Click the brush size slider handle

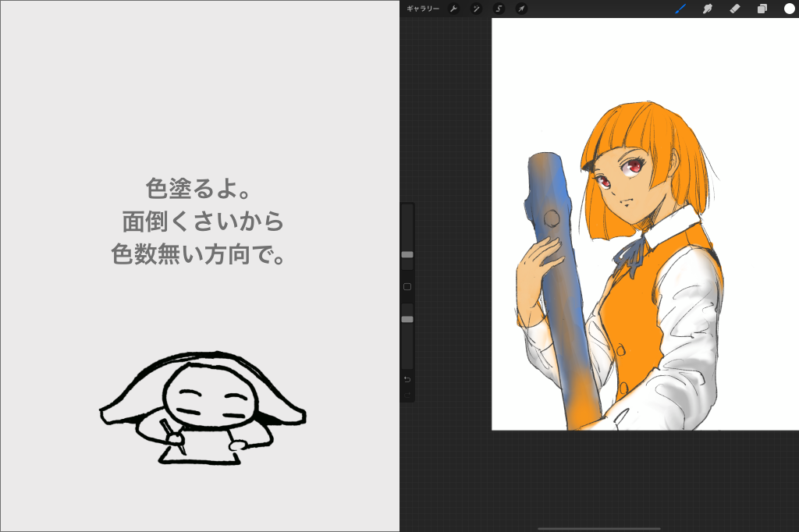coord(407,254)
